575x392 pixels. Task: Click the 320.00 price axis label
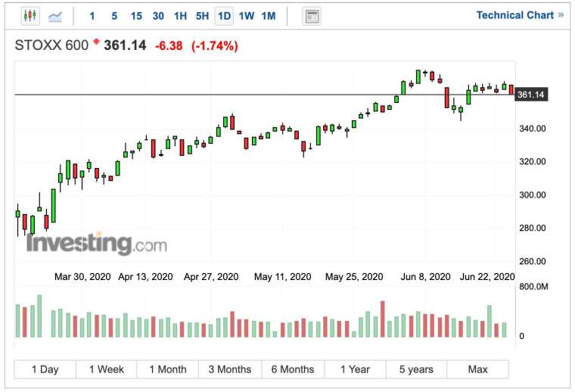tap(532, 161)
